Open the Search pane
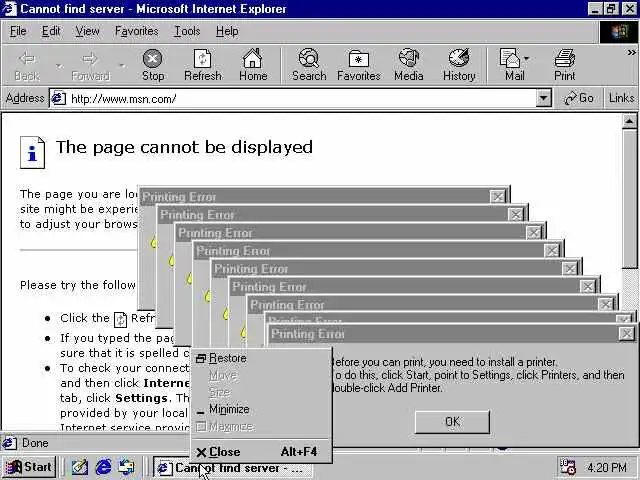This screenshot has width=640, height=480. point(309,65)
